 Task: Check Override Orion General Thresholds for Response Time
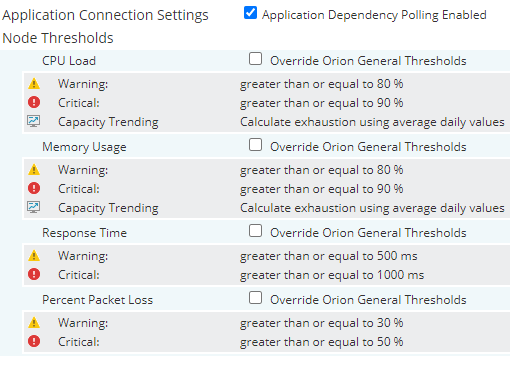pos(255,231)
